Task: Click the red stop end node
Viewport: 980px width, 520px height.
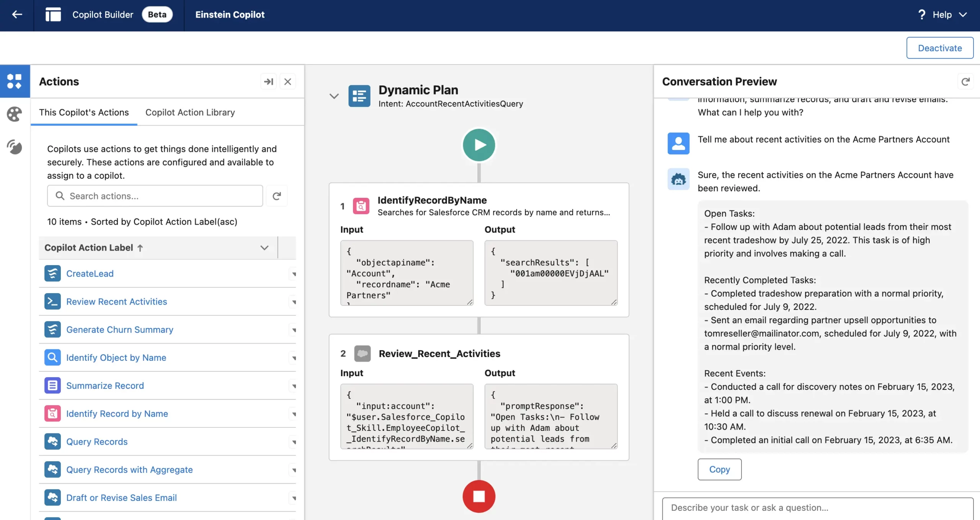Action: [x=479, y=496]
